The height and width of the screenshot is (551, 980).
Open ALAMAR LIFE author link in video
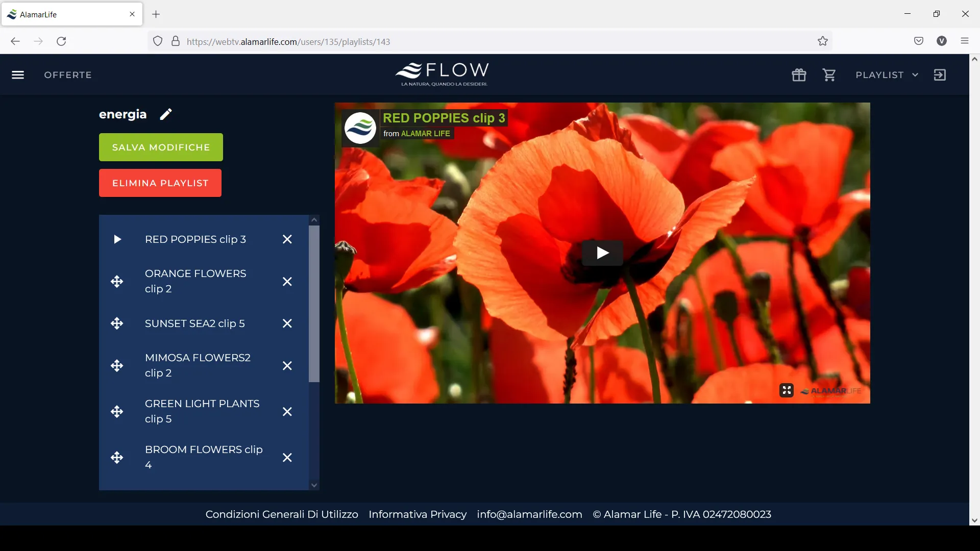(426, 134)
